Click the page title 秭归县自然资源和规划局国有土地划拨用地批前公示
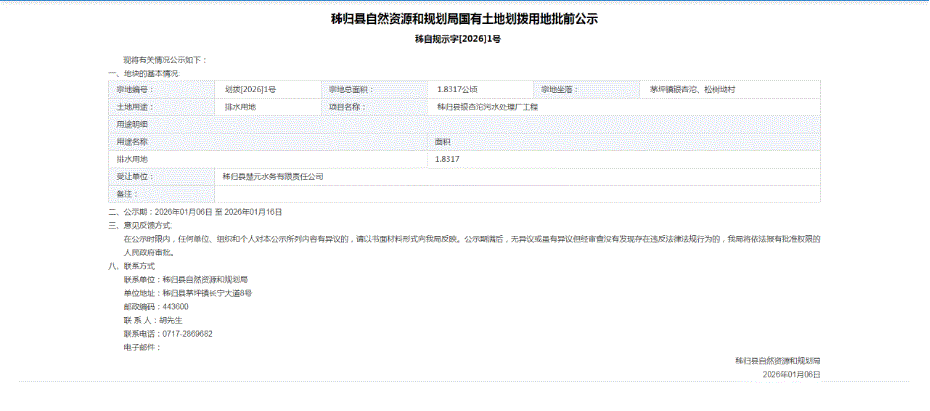The width and height of the screenshot is (930, 411). (x=464, y=19)
